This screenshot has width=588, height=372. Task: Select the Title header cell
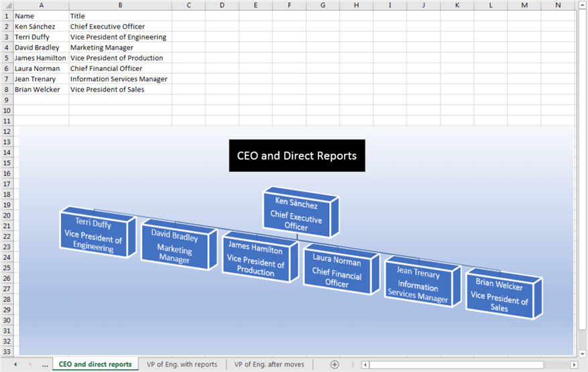[x=121, y=16]
